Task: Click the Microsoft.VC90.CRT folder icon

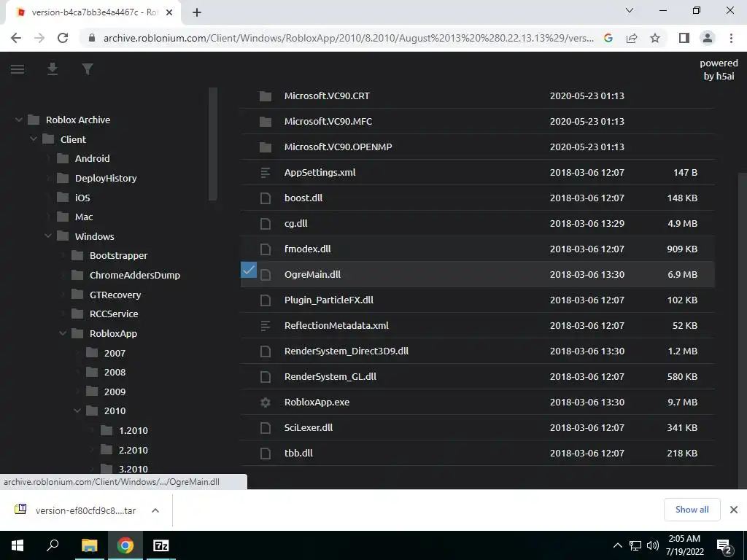Action: pos(266,96)
